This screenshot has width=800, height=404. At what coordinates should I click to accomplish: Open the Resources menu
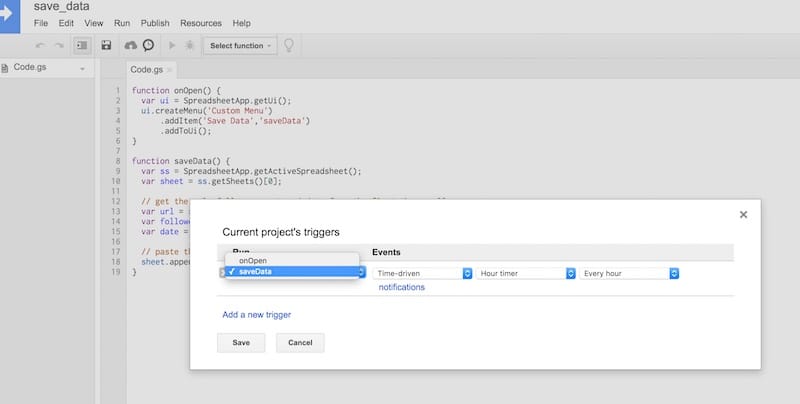click(201, 23)
